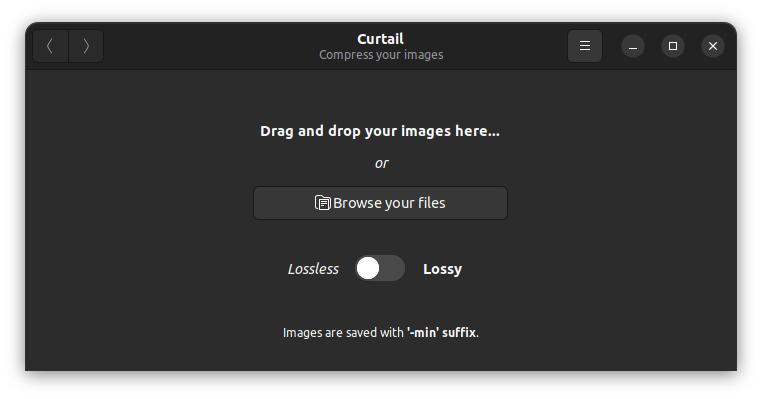Click the 'Drag and drop your images here' text
The width and height of the screenshot is (762, 399).
click(380, 131)
